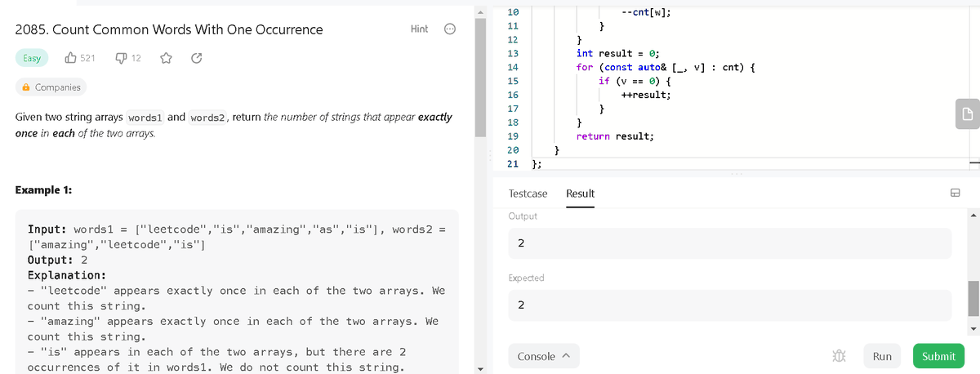Click the for-loop line over cnt
The width and height of the screenshot is (980, 374).
[665, 67]
